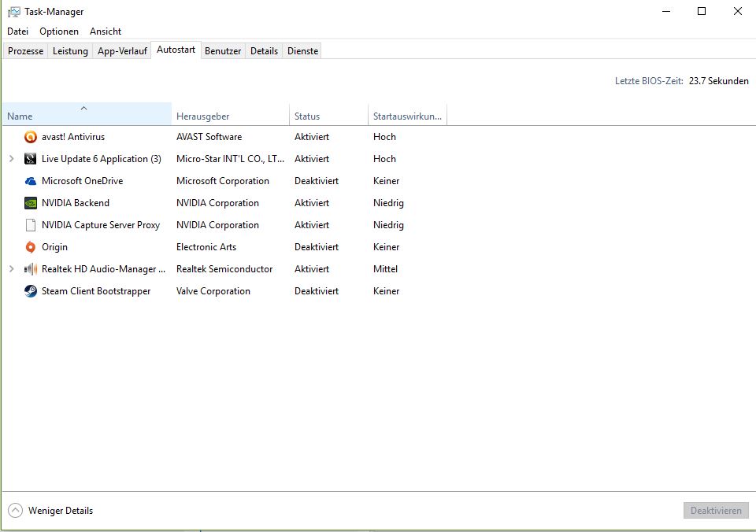Viewport: 756px width, 532px height.
Task: Sort by the Name column header
Action: [x=87, y=114]
